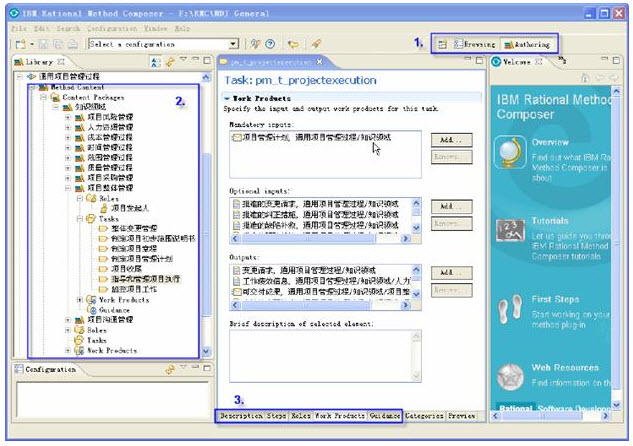Open the Guidance tab at bottom
The image size is (633, 446).
pyautogui.click(x=384, y=415)
